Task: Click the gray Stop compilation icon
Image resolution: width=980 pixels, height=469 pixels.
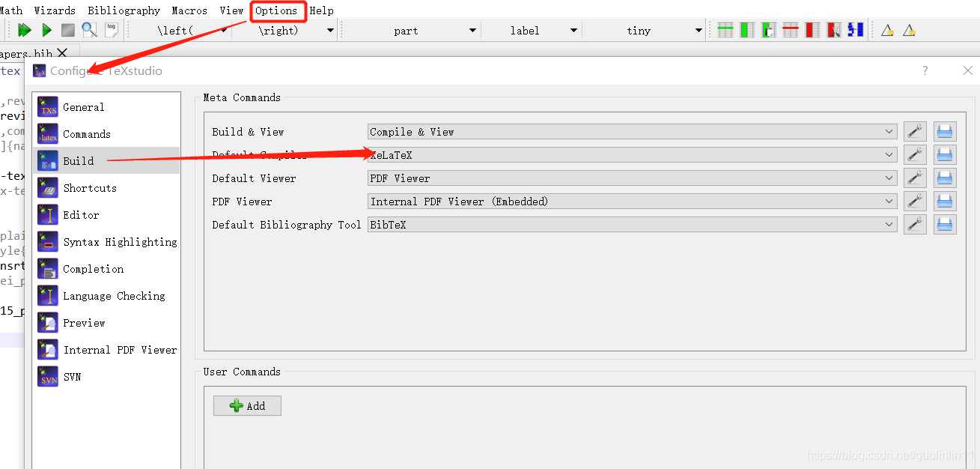Action: click(x=68, y=30)
